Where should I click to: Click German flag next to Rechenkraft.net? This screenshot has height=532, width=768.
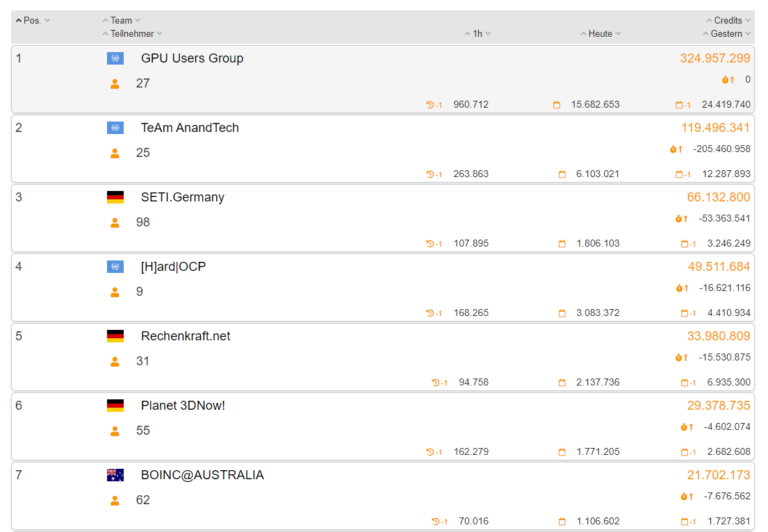click(115, 336)
